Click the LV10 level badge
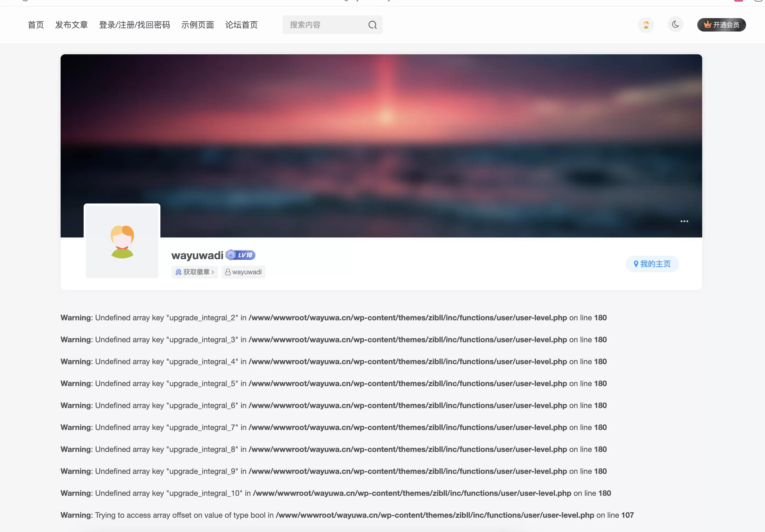The width and height of the screenshot is (765, 532). click(240, 255)
